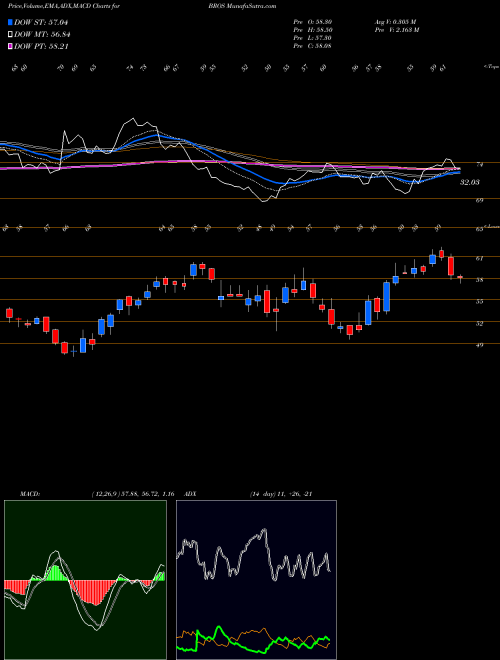The image size is (500, 660).
Task: Click the 55 price axis label
Action: 479,302
